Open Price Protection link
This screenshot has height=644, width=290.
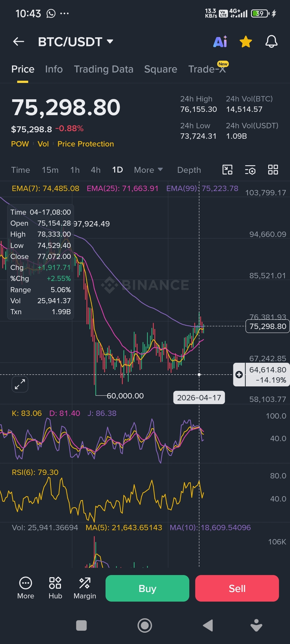tap(86, 144)
